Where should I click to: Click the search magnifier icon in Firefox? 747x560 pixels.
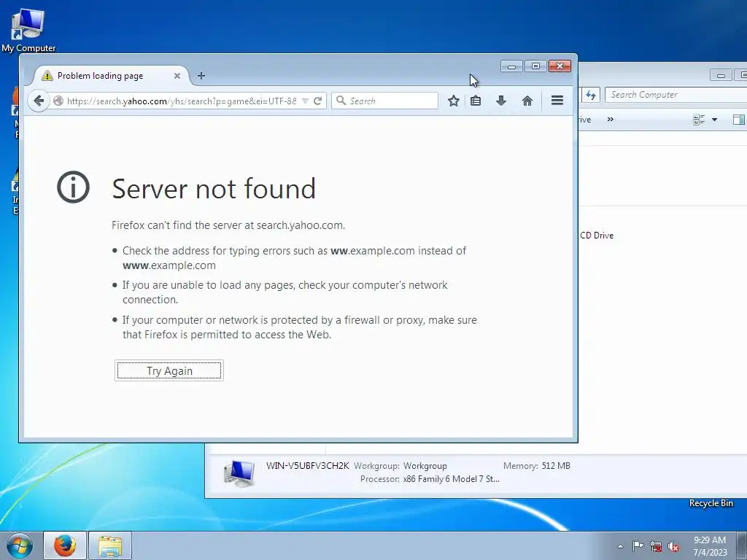click(x=341, y=101)
